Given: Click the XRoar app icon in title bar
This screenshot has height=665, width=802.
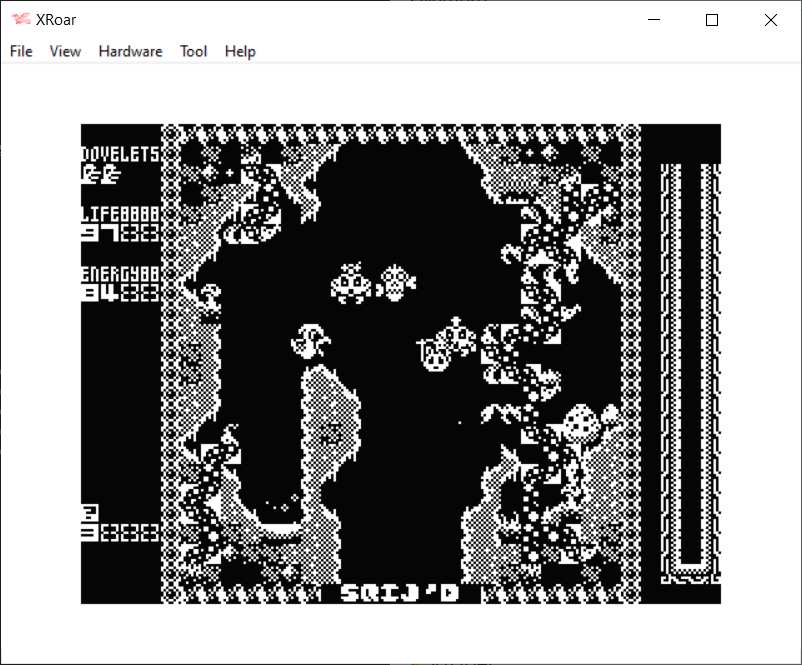Looking at the screenshot, I should (x=20, y=20).
